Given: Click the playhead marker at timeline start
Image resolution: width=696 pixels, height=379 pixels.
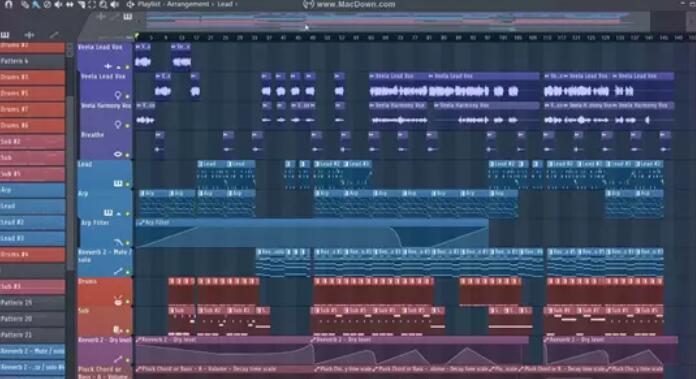Looking at the screenshot, I should pos(137,36).
